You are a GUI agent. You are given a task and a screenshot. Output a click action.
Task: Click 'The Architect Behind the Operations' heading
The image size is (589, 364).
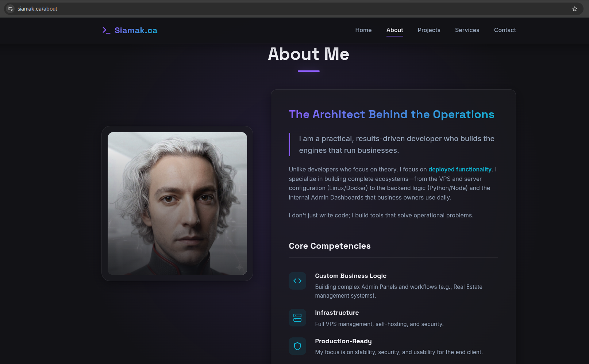[392, 115]
